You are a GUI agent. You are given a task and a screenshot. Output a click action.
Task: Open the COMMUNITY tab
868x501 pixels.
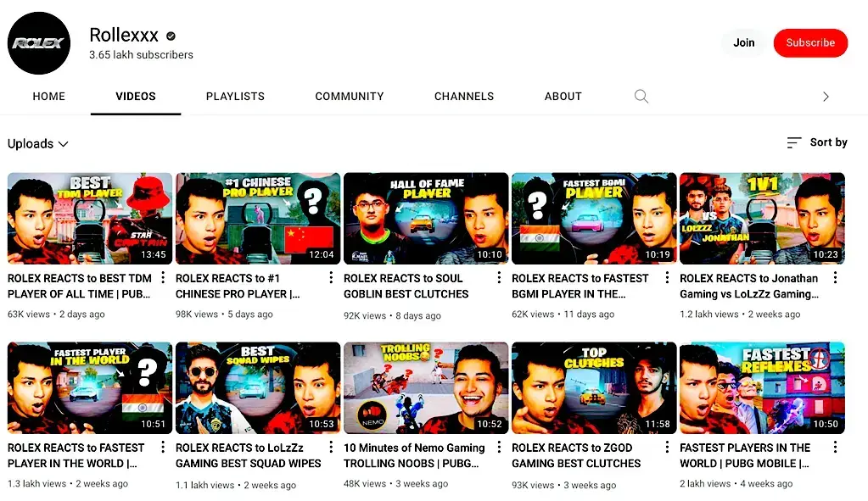[350, 97]
